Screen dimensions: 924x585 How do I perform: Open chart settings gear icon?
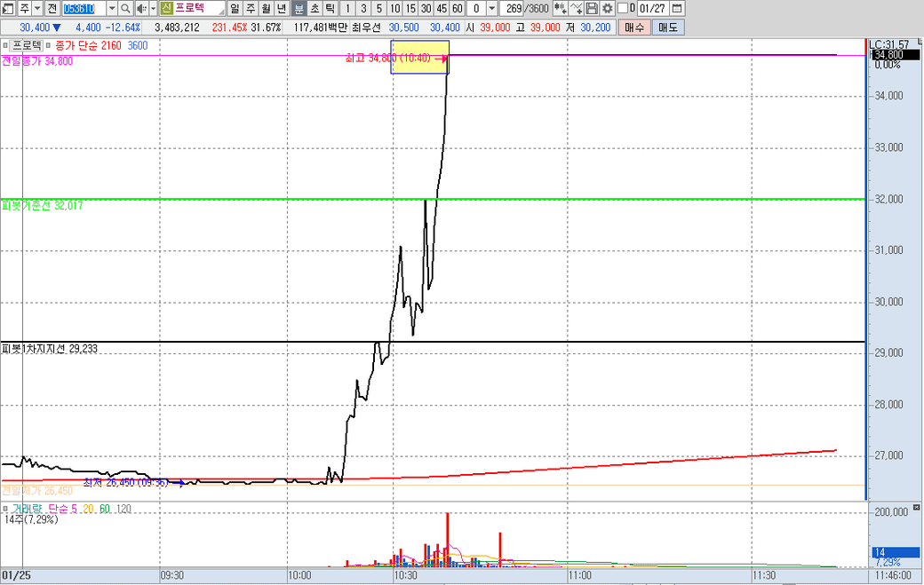608,8
